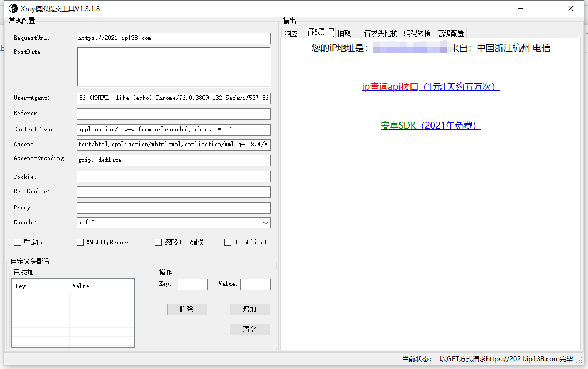Click the Cookie input field
The height and width of the screenshot is (369, 588).
click(173, 176)
